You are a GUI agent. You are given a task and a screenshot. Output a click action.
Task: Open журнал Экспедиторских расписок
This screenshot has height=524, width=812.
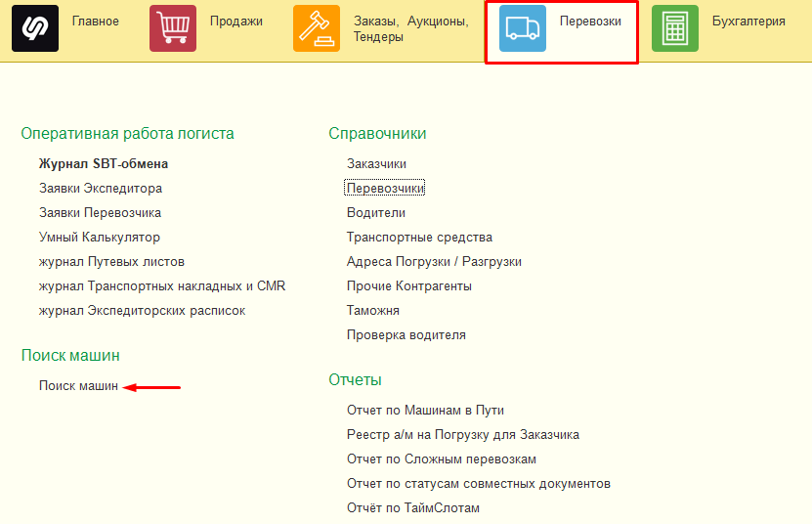point(142,311)
